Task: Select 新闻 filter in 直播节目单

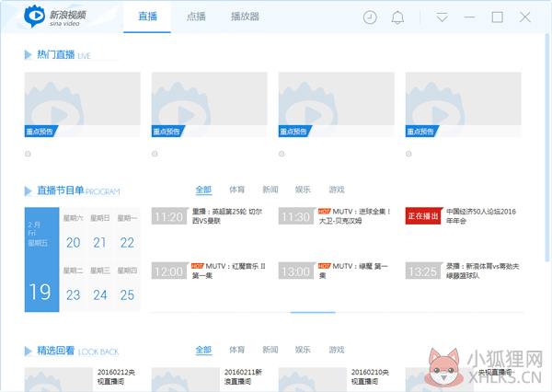Action: coord(270,190)
